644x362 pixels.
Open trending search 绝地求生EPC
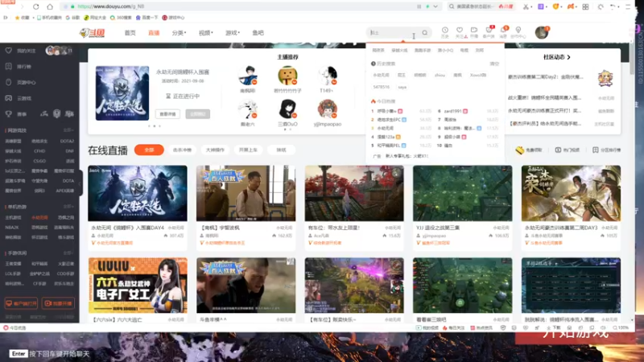(x=389, y=120)
